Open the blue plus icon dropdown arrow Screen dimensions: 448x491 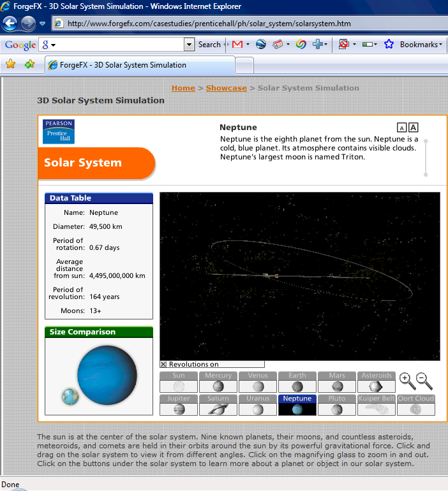click(326, 45)
